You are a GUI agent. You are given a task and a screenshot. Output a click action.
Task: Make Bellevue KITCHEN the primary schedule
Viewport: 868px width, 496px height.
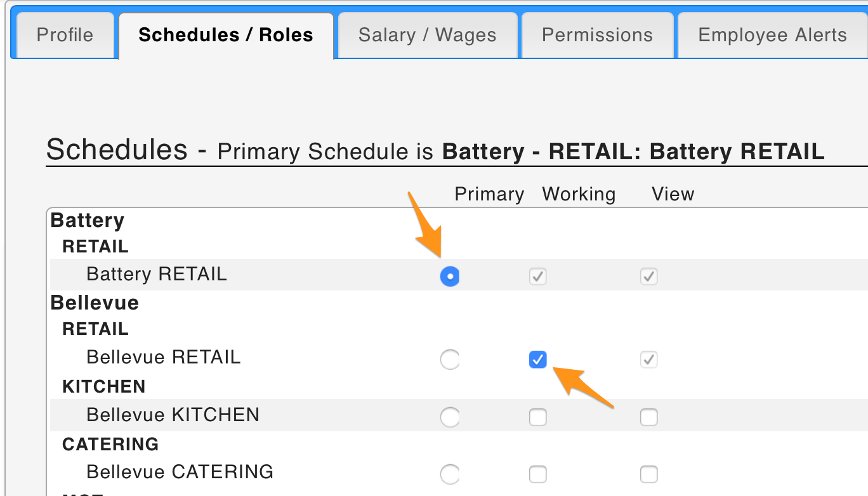[x=450, y=417]
